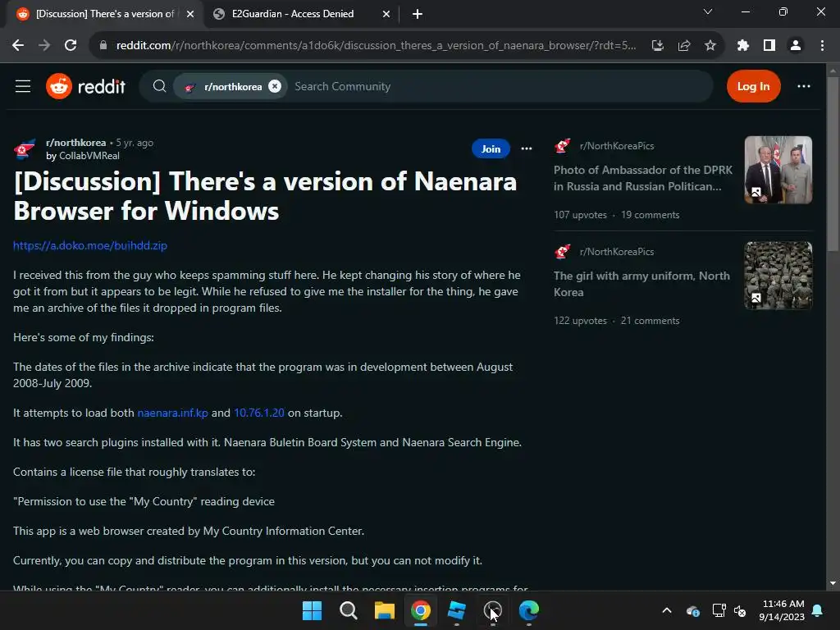Viewport: 840px width, 630px height.
Task: Open the 10.76.1.20 link
Action: point(259,413)
